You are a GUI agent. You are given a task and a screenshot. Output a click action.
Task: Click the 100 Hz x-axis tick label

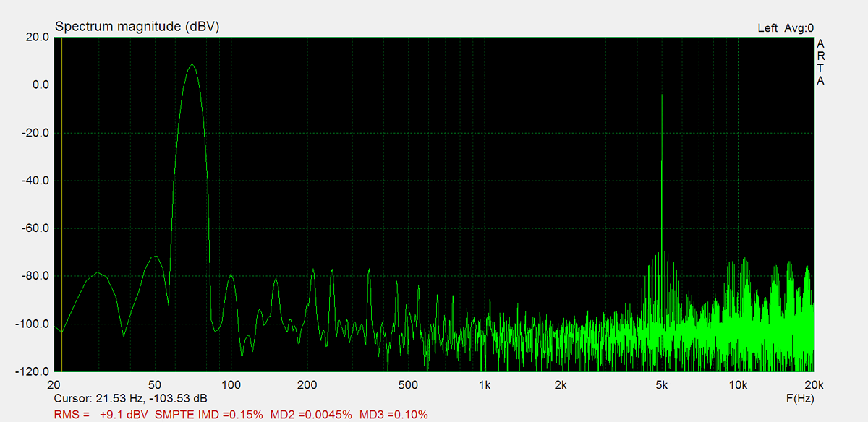pyautogui.click(x=231, y=384)
